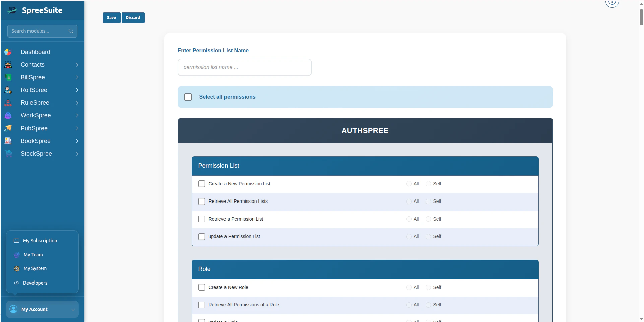Expand the RollSpree submenu chevron

coord(77,90)
